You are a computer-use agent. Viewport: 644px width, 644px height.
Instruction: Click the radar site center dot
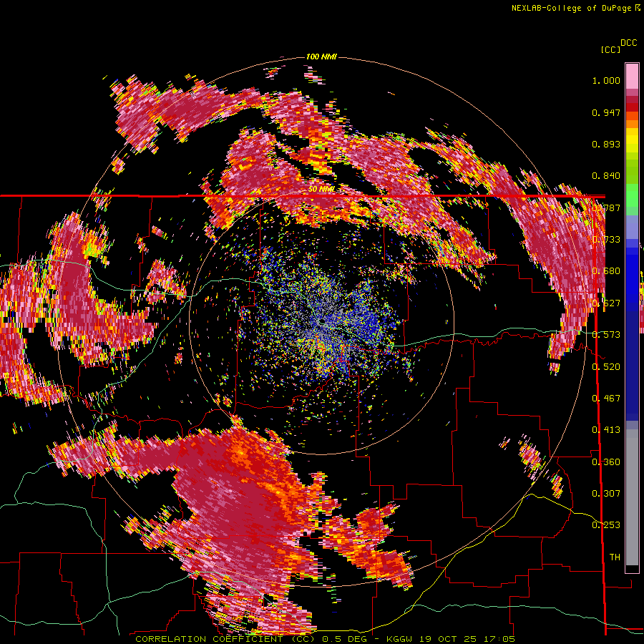323,321
